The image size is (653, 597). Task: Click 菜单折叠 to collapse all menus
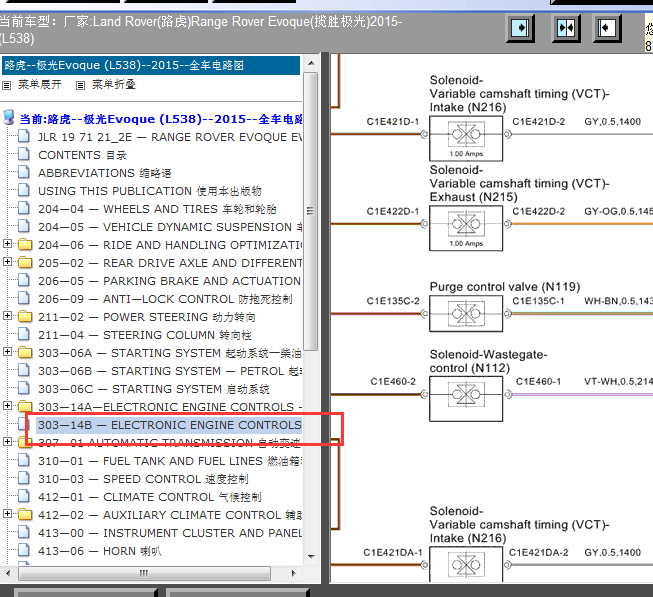(114, 85)
